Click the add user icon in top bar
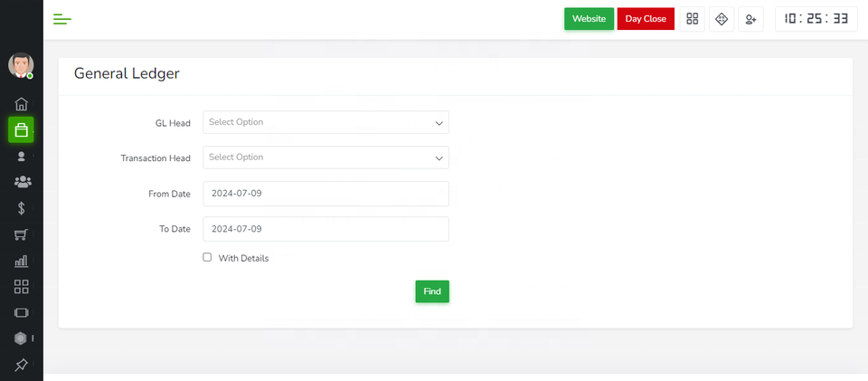 coord(750,19)
